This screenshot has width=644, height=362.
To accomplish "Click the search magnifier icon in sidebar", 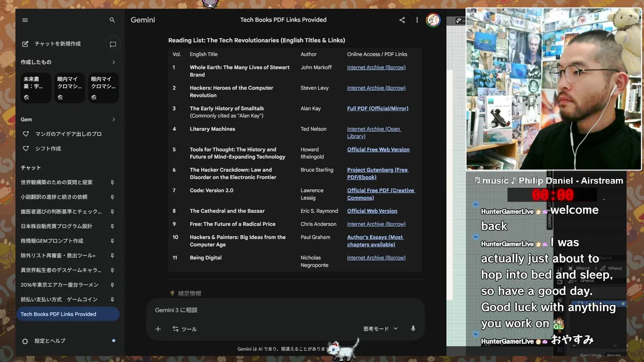I will pyautogui.click(x=112, y=20).
